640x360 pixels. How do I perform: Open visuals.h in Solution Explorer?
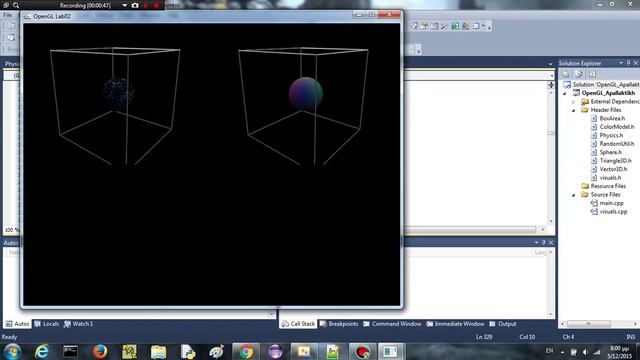610,178
